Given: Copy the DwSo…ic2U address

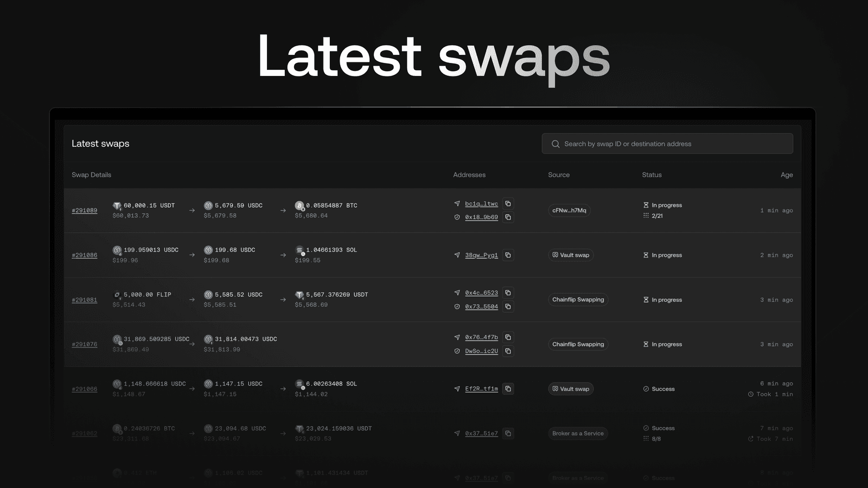Looking at the screenshot, I should point(508,351).
